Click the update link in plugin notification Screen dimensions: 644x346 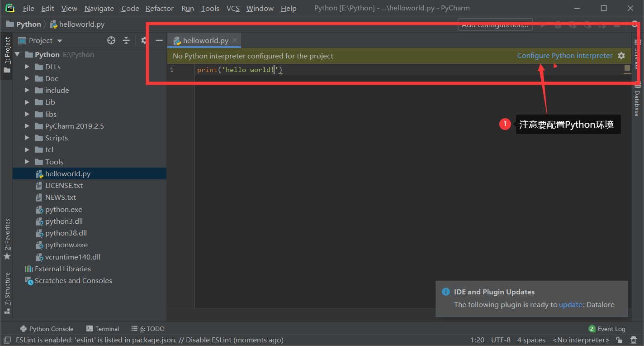coord(570,304)
